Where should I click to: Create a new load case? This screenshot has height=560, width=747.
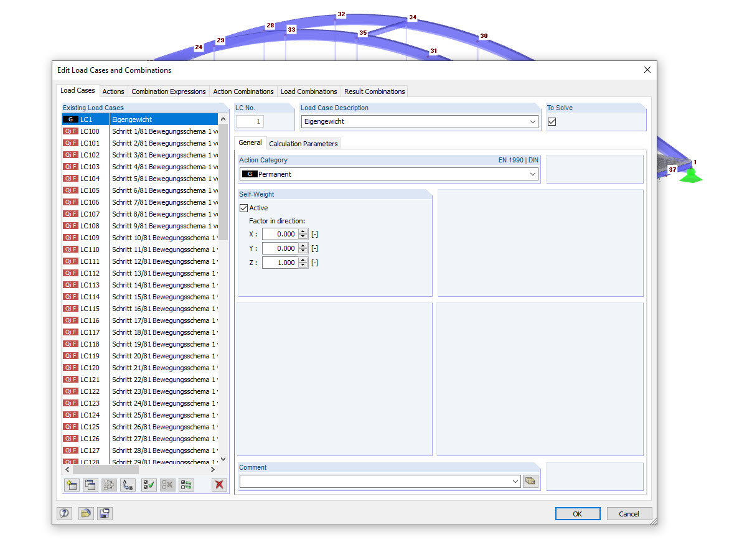(x=72, y=485)
